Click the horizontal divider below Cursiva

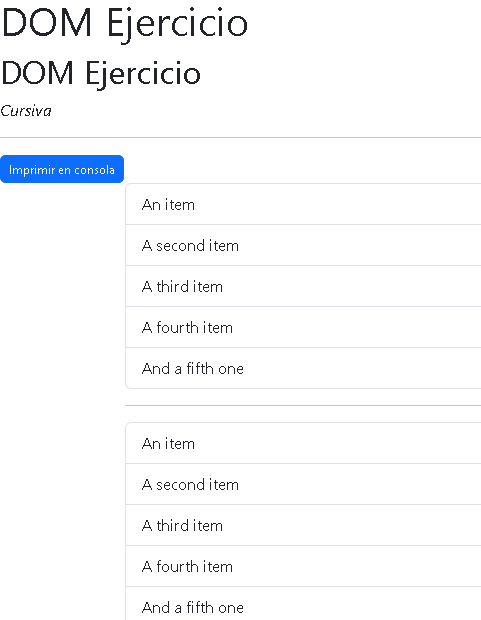[x=240, y=138]
